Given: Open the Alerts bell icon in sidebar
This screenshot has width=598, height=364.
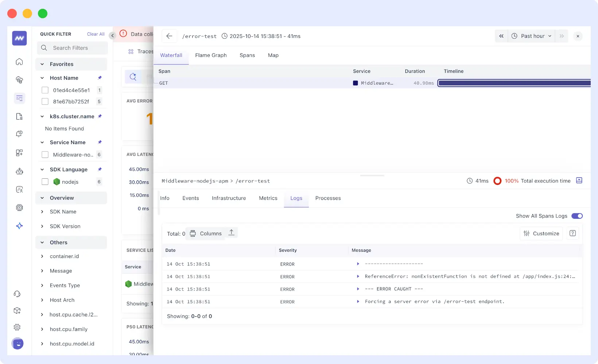Looking at the screenshot, I should point(19,134).
